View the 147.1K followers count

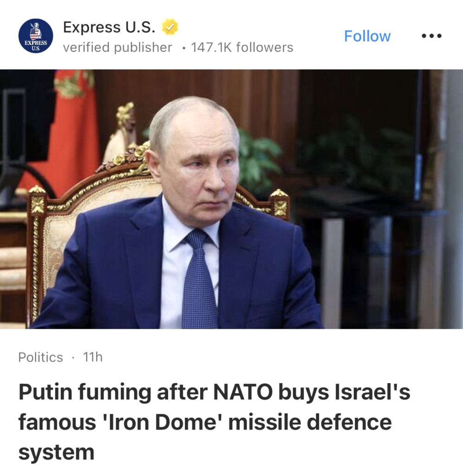[x=242, y=47]
